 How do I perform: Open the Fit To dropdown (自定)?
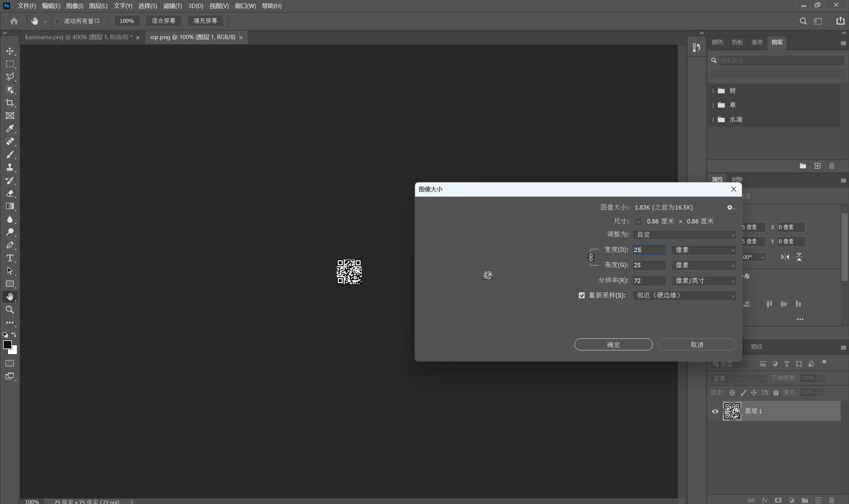[684, 235]
